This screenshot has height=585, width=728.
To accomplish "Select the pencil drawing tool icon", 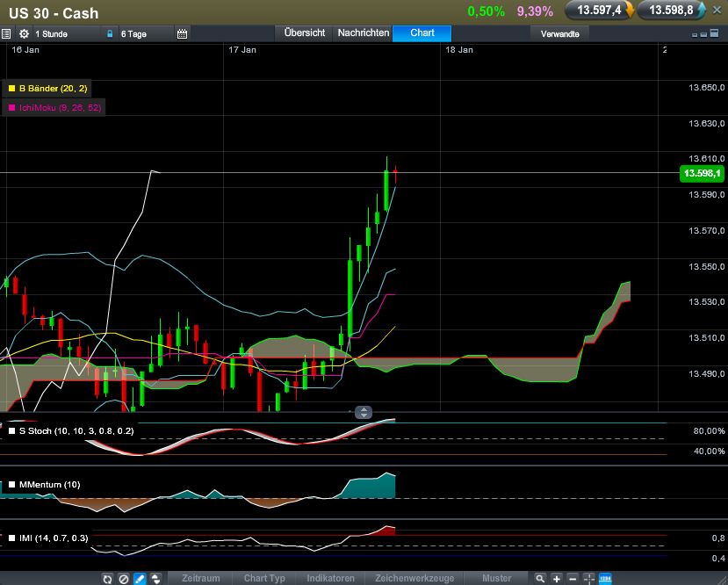I will [x=139, y=578].
